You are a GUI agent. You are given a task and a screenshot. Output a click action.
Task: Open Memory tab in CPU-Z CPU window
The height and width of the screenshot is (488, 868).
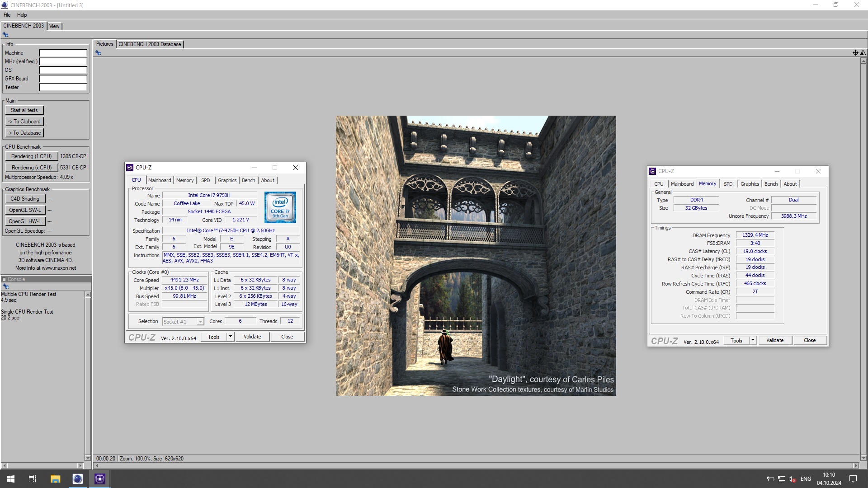185,180
